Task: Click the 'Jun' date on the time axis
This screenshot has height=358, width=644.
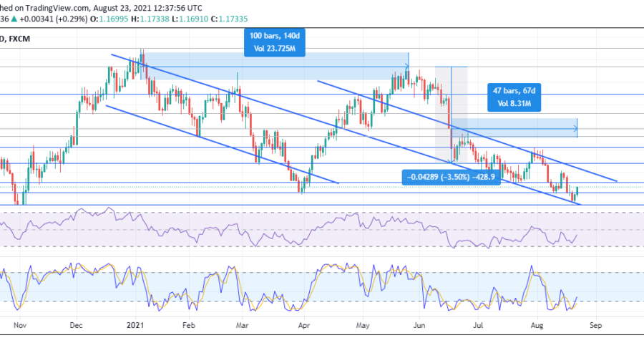Action: tap(419, 325)
